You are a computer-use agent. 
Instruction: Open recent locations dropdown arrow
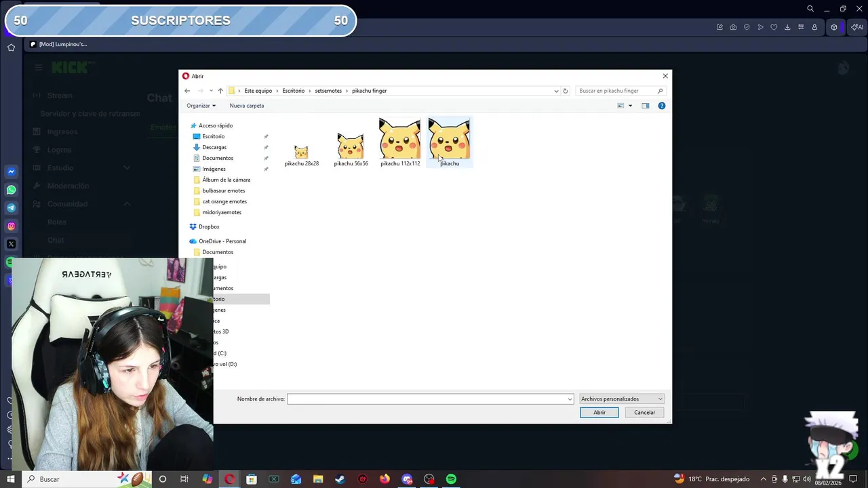[211, 91]
